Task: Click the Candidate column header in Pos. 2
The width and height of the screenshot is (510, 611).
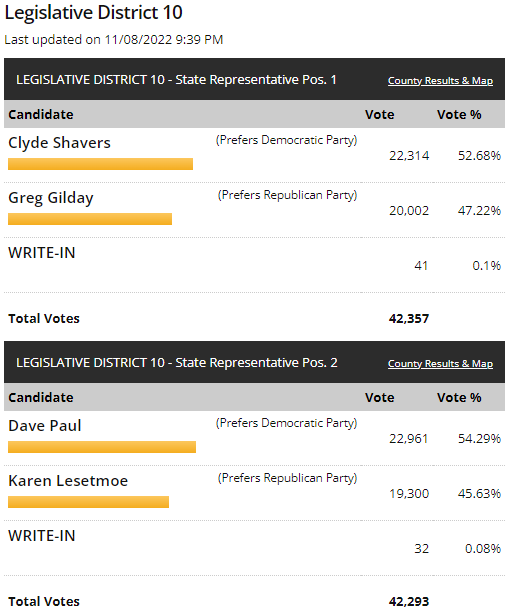Action: click(x=41, y=397)
